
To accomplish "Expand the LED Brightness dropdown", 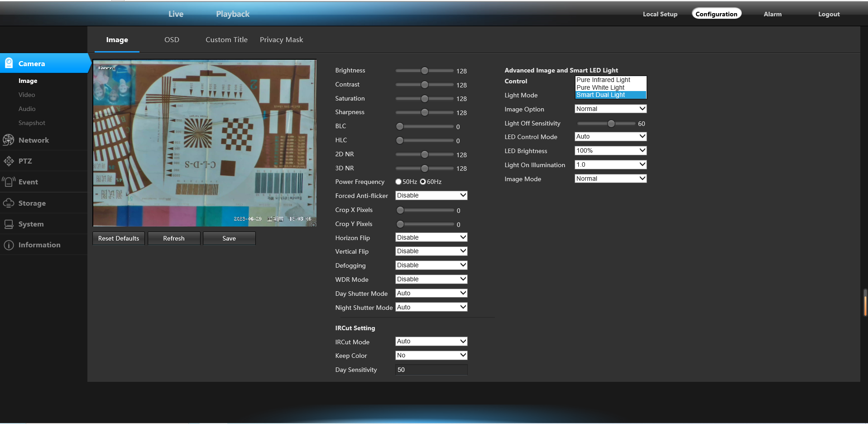I will (610, 150).
